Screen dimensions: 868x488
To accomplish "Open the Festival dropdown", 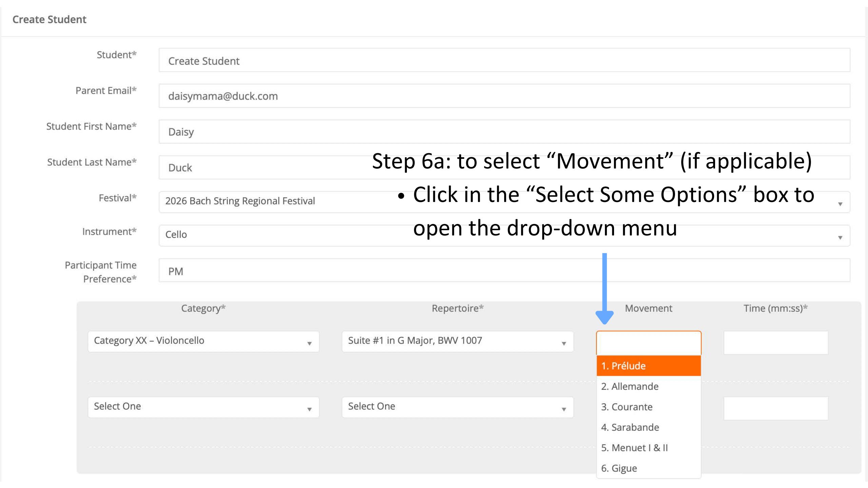I will (504, 202).
